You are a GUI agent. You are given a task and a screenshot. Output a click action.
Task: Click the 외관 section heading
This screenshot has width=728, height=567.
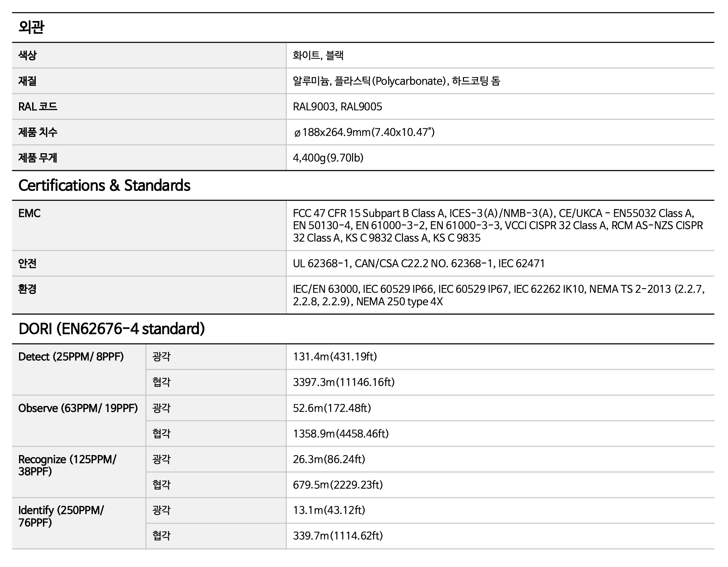[31, 27]
